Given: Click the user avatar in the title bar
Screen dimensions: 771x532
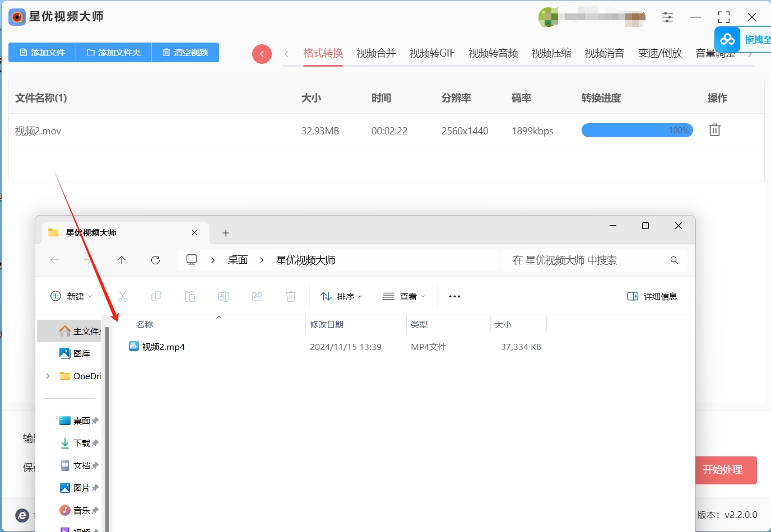Looking at the screenshot, I should (x=548, y=17).
